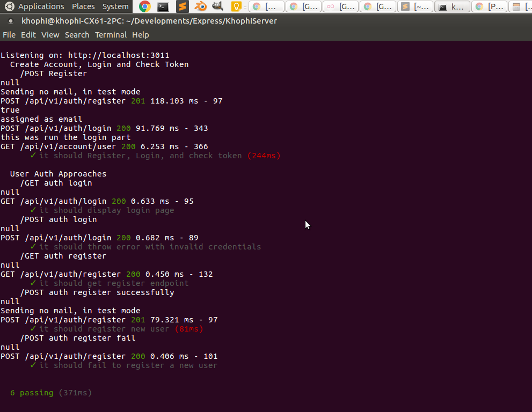Open the terminal's File menu

pyautogui.click(x=9, y=35)
